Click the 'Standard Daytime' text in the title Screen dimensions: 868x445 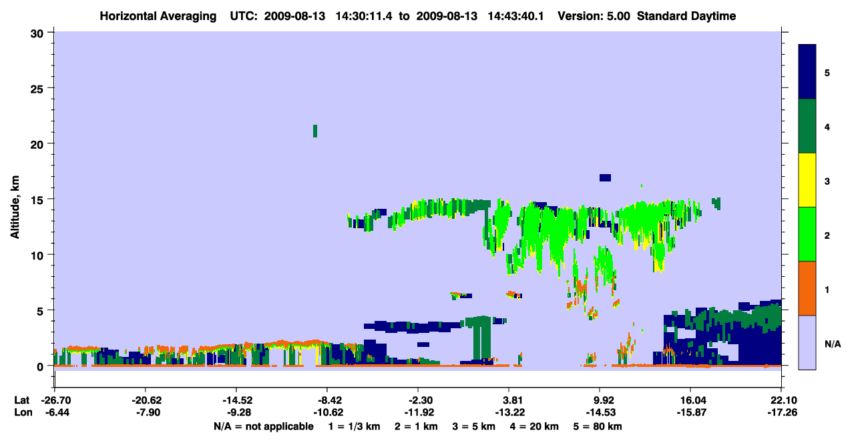coord(686,16)
